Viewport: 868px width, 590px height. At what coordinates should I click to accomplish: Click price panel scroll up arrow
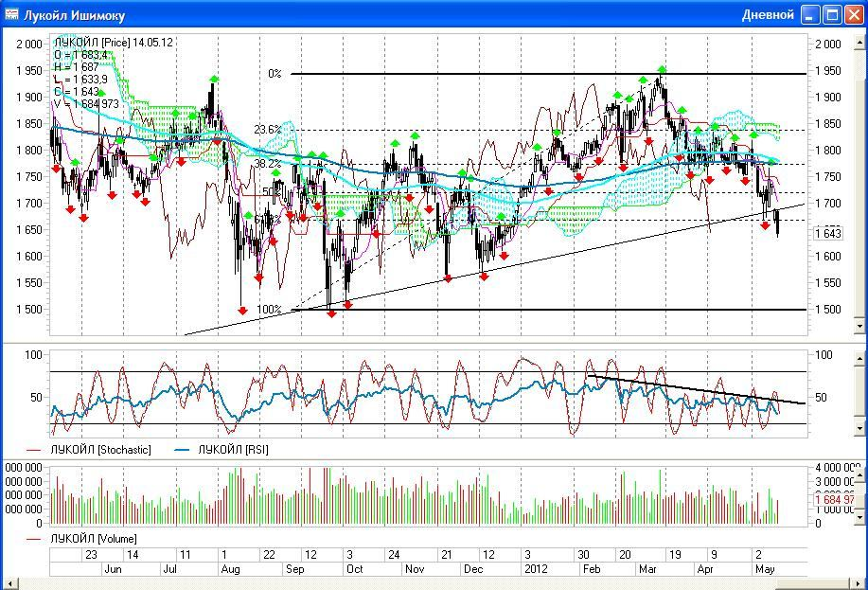(859, 42)
